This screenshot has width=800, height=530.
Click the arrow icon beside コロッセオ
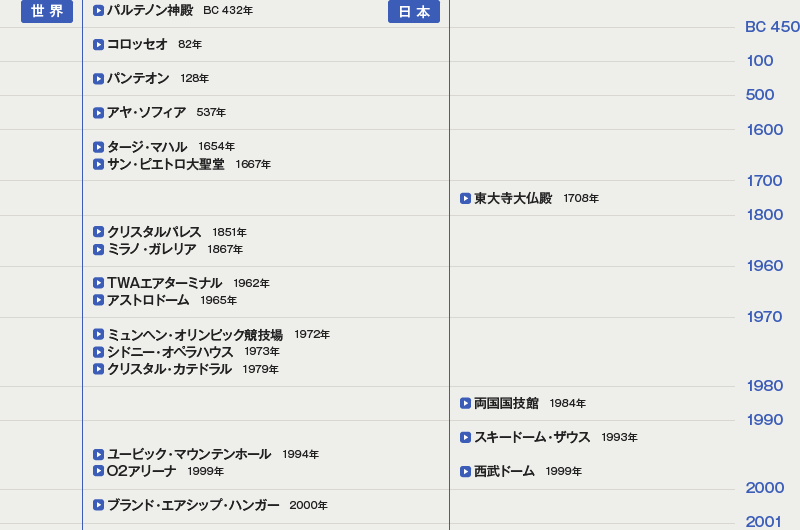click(x=98, y=44)
